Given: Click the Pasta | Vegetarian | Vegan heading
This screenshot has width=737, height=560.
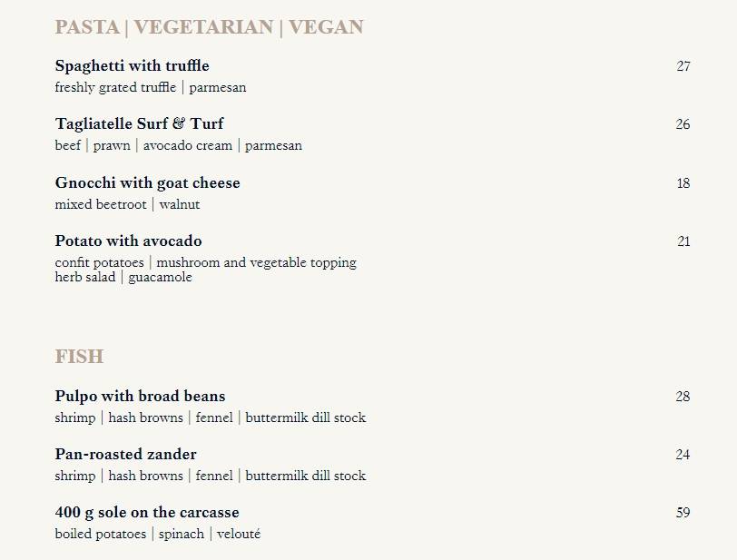Looking at the screenshot, I should coord(209,27).
